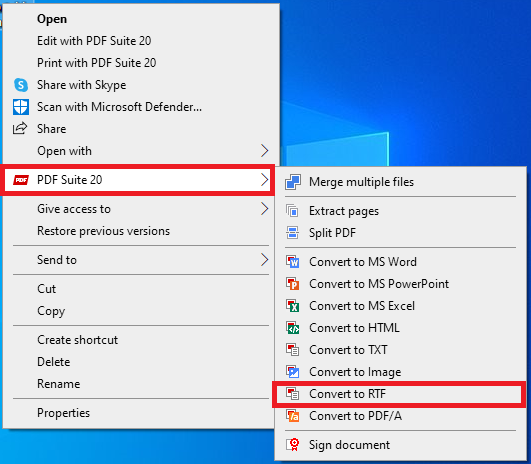Click the Skype icon beside Share with Skype

click(21, 85)
